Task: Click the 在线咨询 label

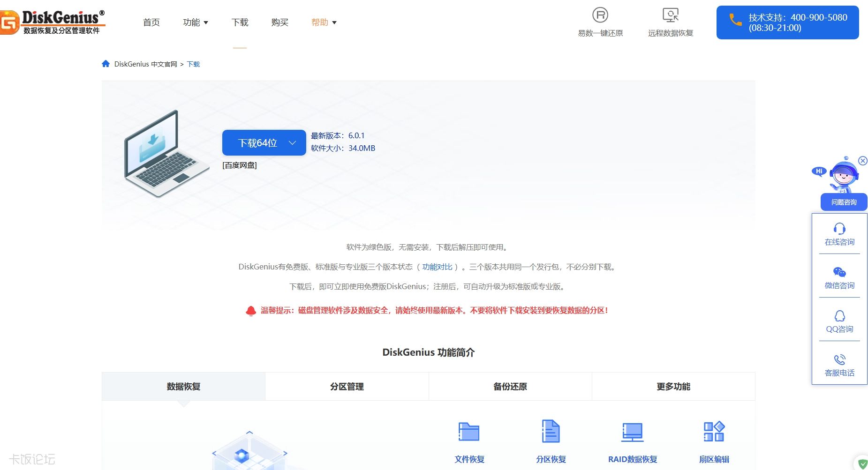Action: [839, 242]
